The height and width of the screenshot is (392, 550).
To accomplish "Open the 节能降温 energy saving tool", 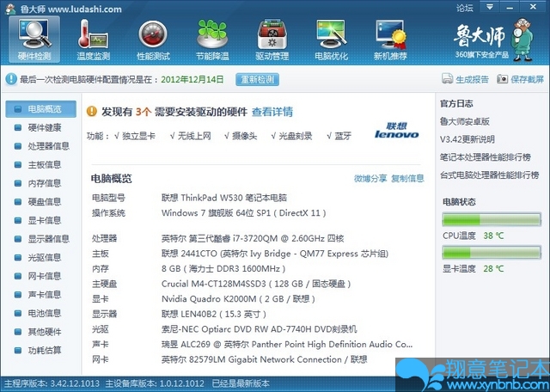I will point(212,40).
